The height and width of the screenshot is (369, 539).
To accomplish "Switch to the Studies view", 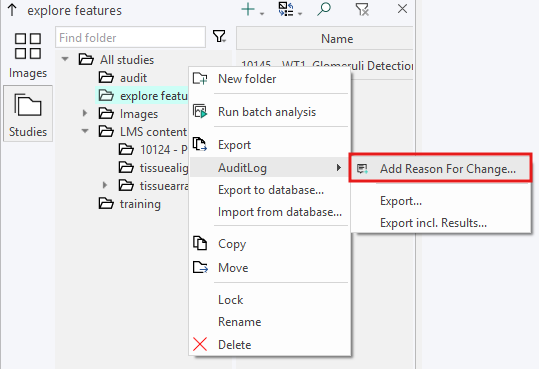I will (28, 114).
